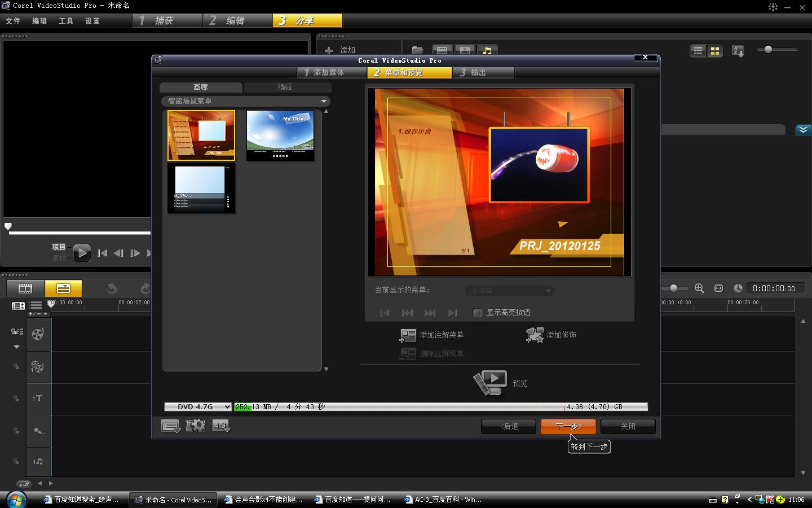Switch to storyboard view in main window

coord(25,288)
